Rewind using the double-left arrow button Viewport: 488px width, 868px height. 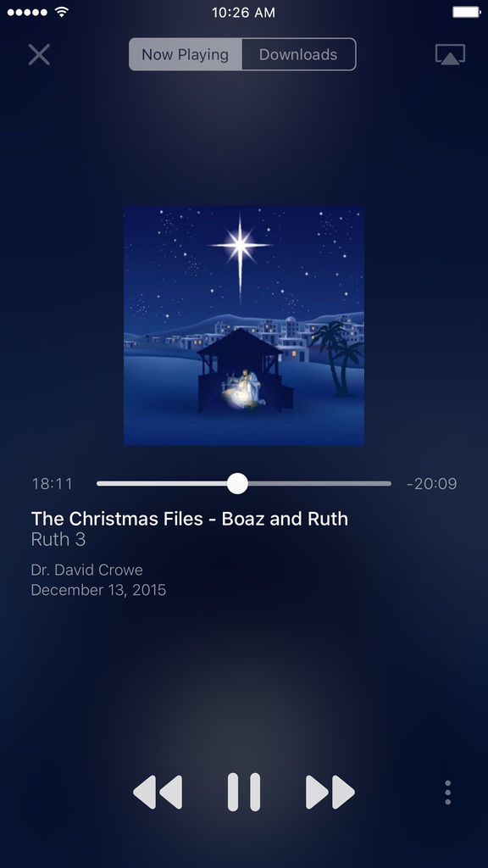[158, 793]
